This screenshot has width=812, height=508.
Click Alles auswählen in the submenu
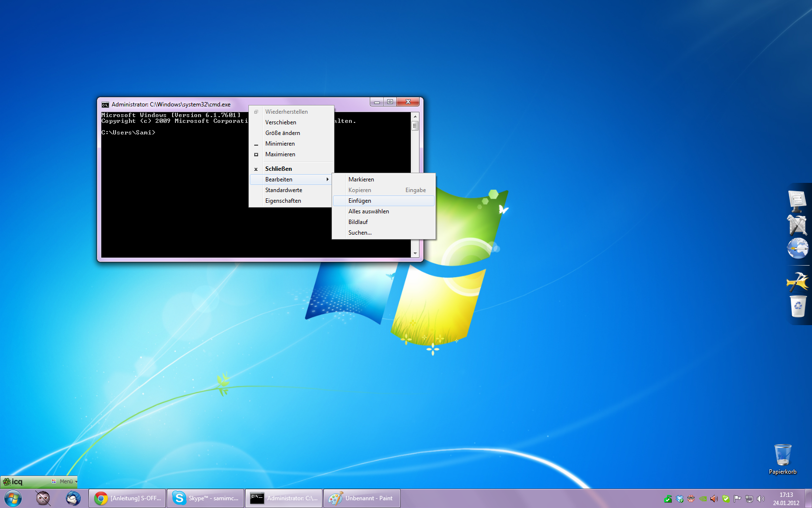click(368, 211)
